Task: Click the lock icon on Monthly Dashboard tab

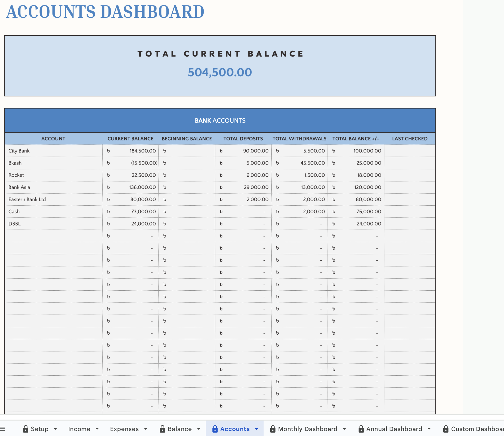Action: 273,429
